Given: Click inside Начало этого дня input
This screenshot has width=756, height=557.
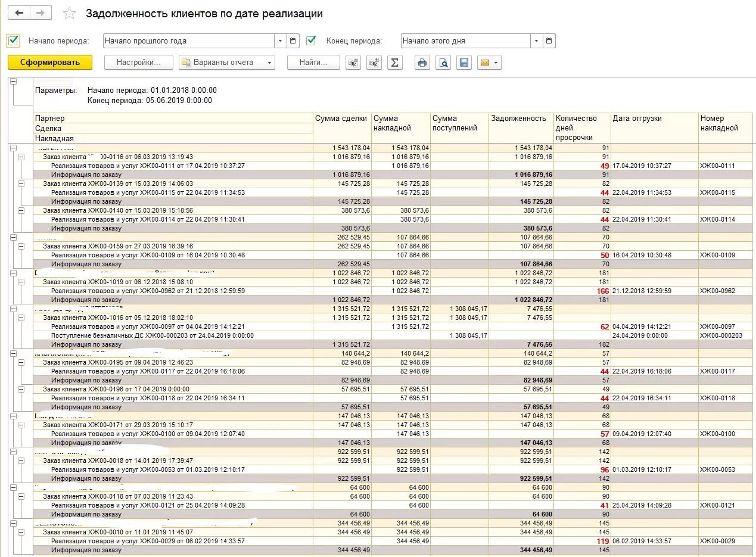Looking at the screenshot, I should click(465, 41).
